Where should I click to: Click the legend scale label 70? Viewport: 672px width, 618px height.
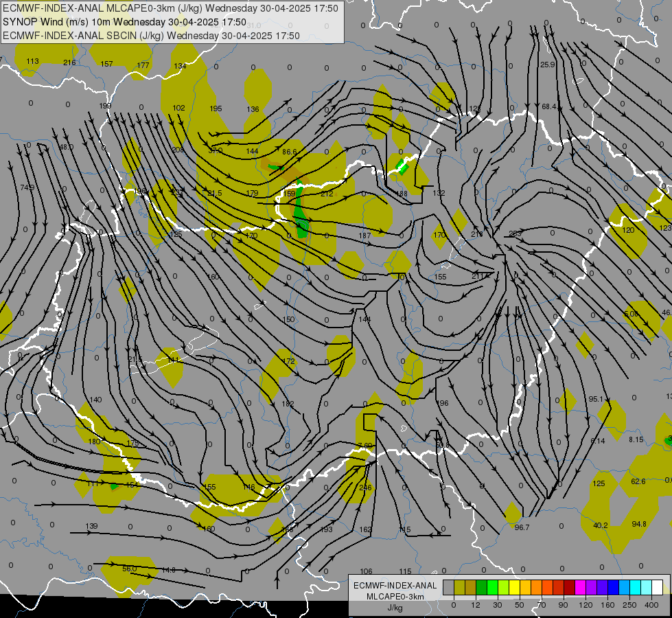542,605
